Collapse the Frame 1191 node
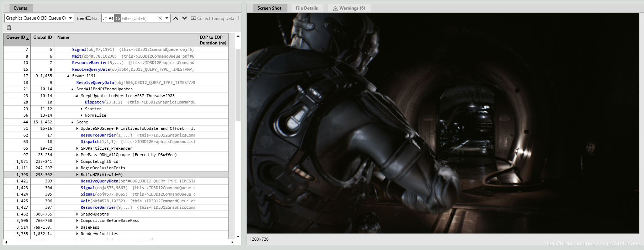Image resolution: width=644 pixels, height=250 pixels. [68, 76]
